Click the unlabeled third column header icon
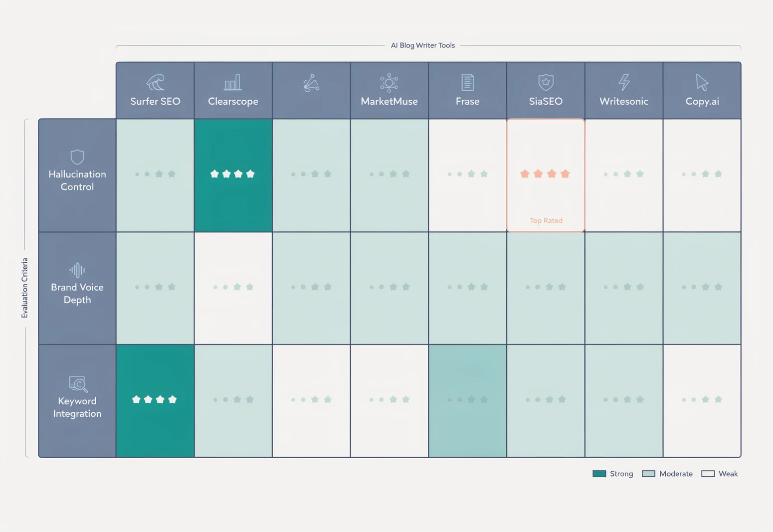Screen dimensions: 773x532 tap(311, 83)
